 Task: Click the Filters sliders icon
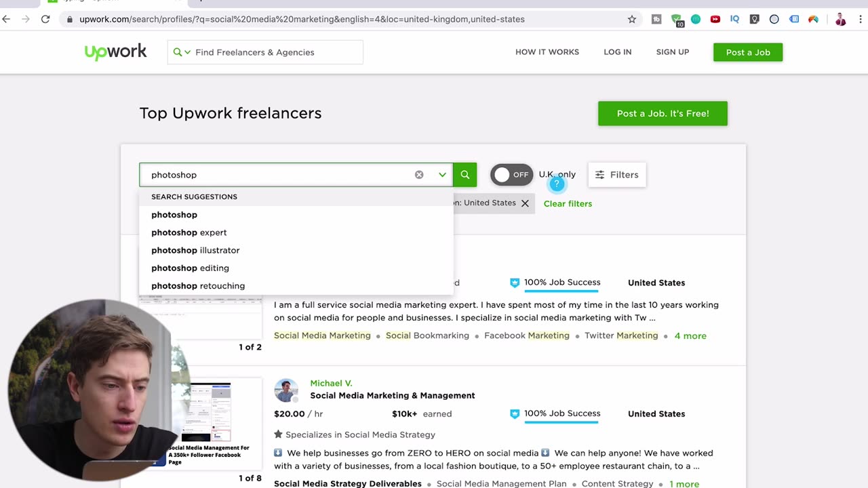pyautogui.click(x=599, y=175)
